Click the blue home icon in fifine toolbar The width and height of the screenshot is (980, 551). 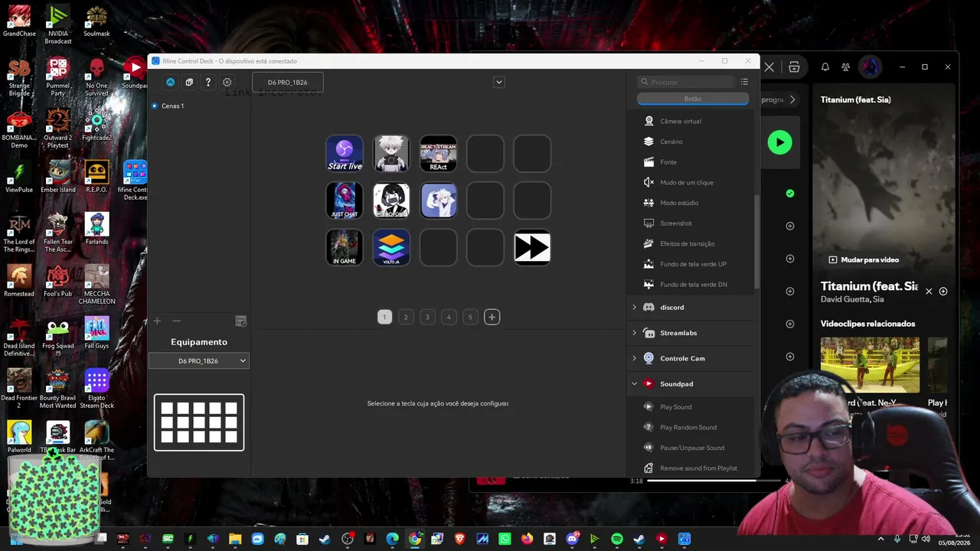[170, 82]
